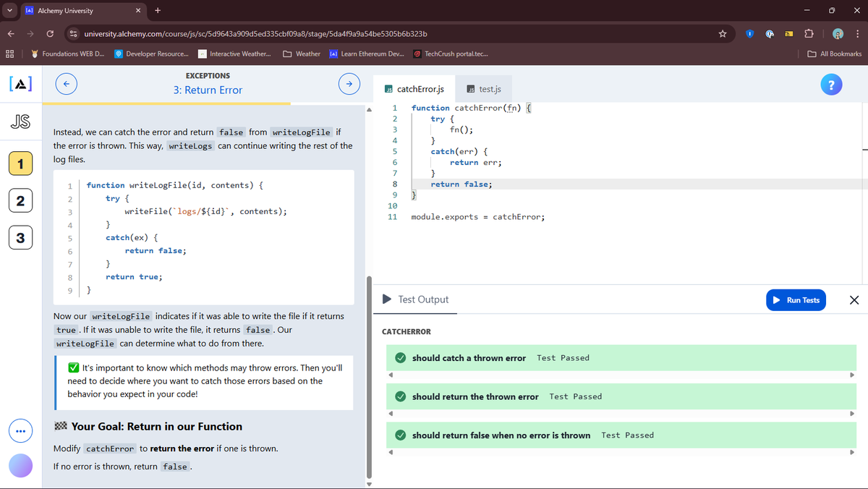Click the Test Output play triangle

pyautogui.click(x=387, y=299)
